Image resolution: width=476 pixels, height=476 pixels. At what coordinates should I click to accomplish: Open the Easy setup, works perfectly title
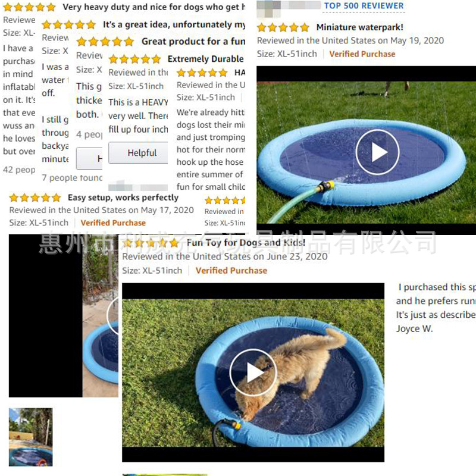click(x=123, y=198)
